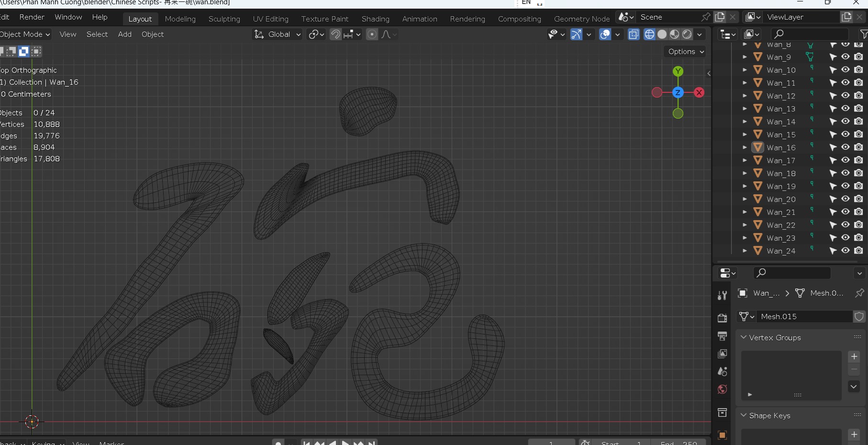
Task: Open the Global transform orientation dropdown
Action: pos(278,34)
